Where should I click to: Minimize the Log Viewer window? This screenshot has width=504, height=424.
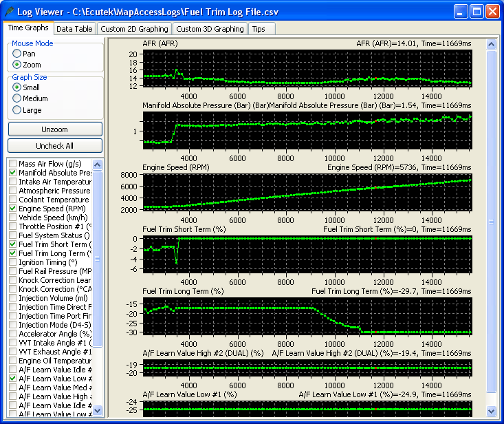pos(461,12)
